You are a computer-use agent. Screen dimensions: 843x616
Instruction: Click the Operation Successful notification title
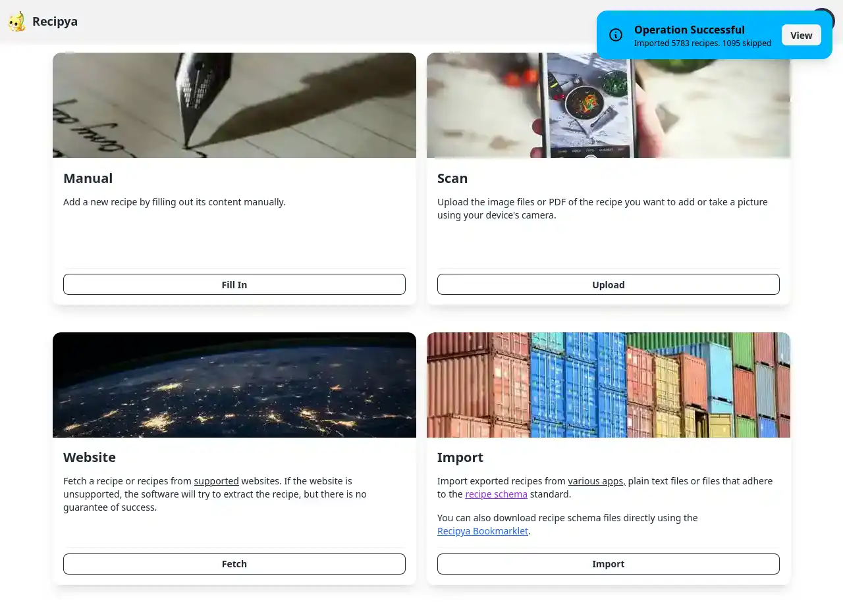[690, 30]
